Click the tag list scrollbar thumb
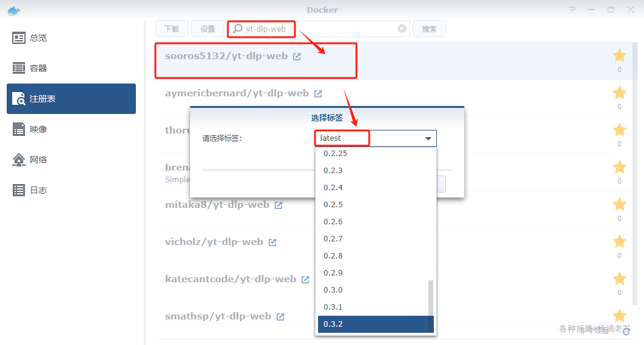This screenshot has height=345, width=644. [430, 306]
